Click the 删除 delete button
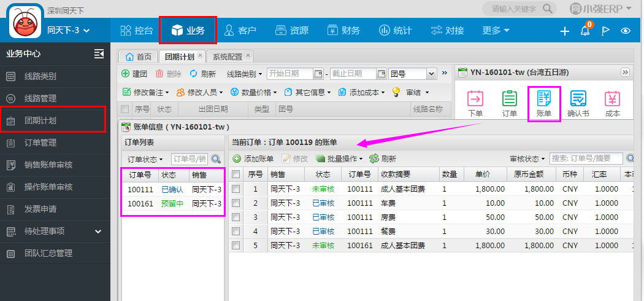This screenshot has height=301, width=644. 169,74
